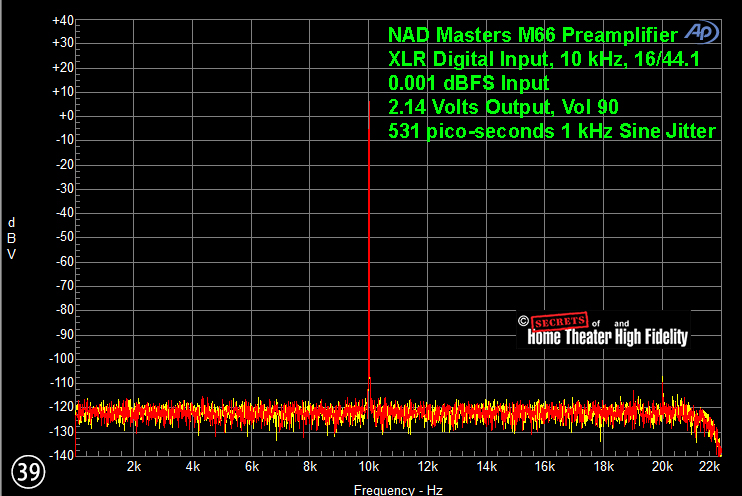Click the '14k' frequency axis label
The height and width of the screenshot is (496, 742).
[x=486, y=467]
